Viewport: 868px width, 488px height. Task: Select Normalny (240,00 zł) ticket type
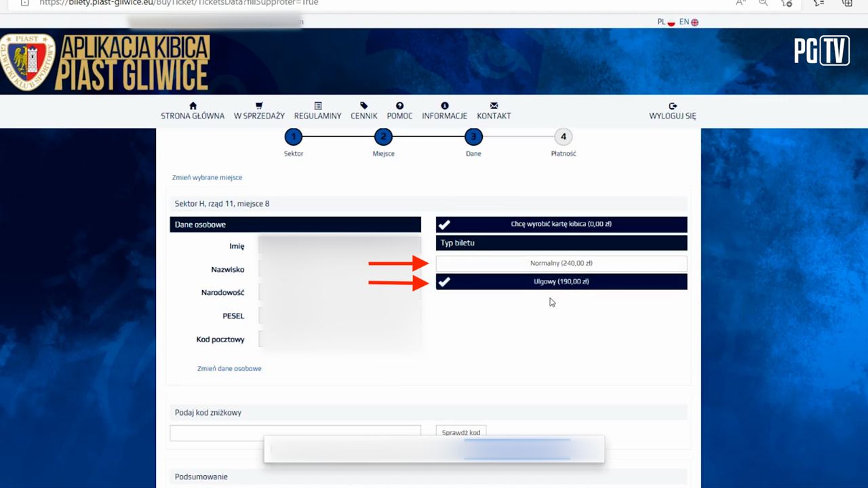tap(561, 263)
